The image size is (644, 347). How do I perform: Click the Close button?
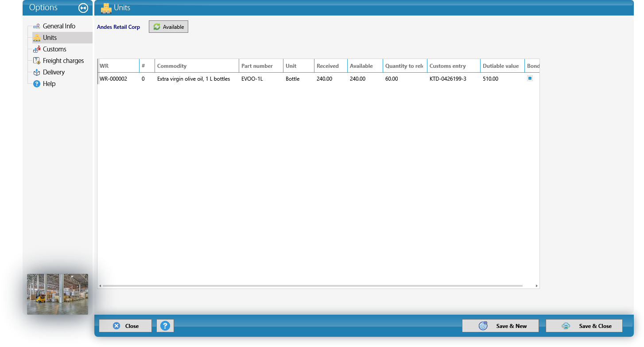[x=125, y=326]
